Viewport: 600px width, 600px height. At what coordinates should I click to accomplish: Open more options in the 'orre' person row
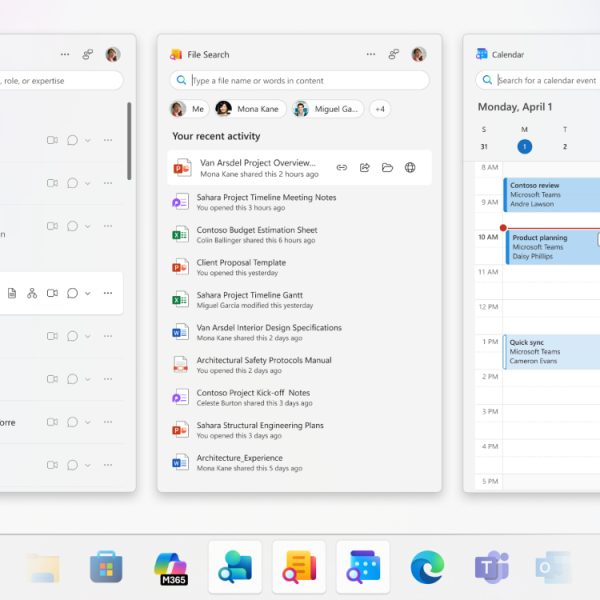tap(108, 422)
